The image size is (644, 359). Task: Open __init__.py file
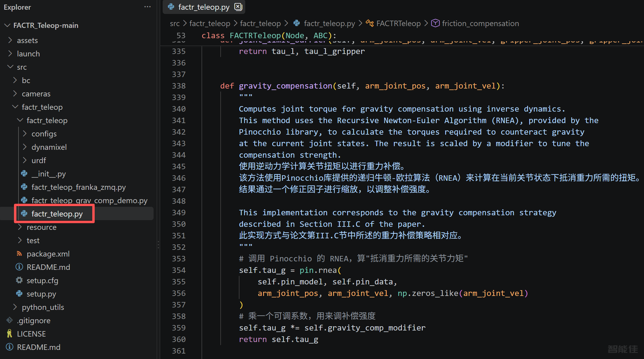(49, 174)
